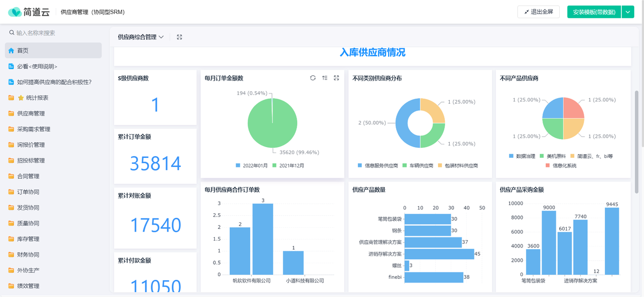Toggle the 简道云、fr、bi等 legend item
Screen dimensions: 644x297
point(591,156)
